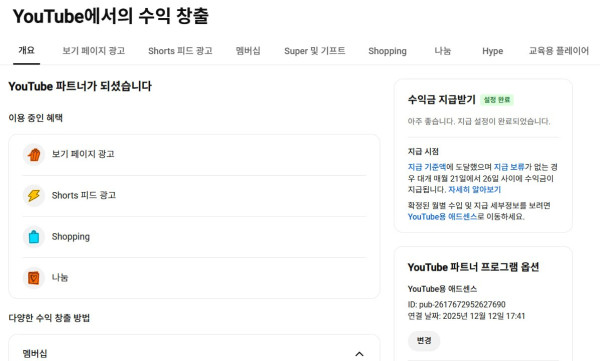Open the YouTube용 애드센스 link
600x361 pixels.
(442, 217)
